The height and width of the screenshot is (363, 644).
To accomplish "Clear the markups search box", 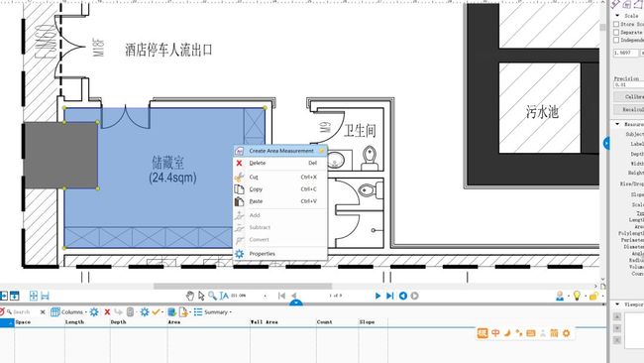I will click(x=43, y=312).
